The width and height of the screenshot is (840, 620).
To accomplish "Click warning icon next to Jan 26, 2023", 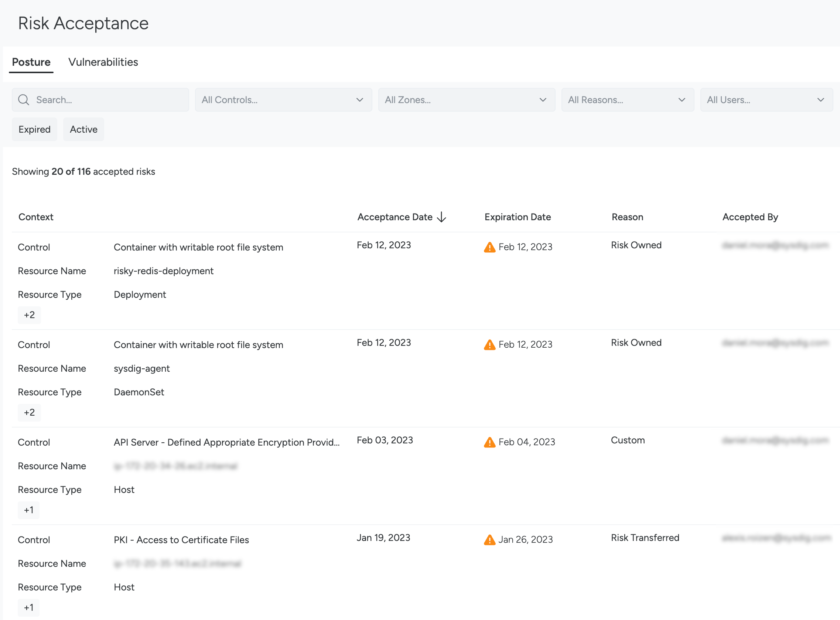I will click(489, 540).
